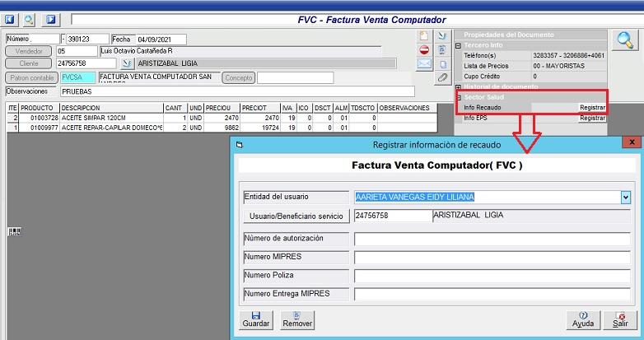Click the Remover button
This screenshot has width=644, height=340.
point(296,320)
